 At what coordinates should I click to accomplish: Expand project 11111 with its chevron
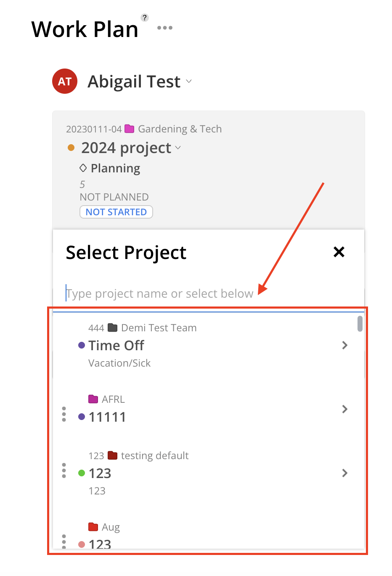[x=345, y=409]
